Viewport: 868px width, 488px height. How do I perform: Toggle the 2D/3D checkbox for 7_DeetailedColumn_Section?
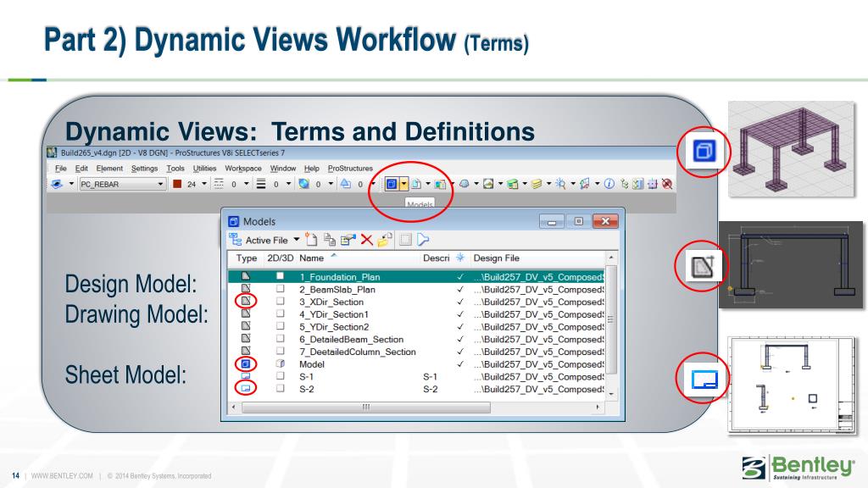click(x=280, y=350)
